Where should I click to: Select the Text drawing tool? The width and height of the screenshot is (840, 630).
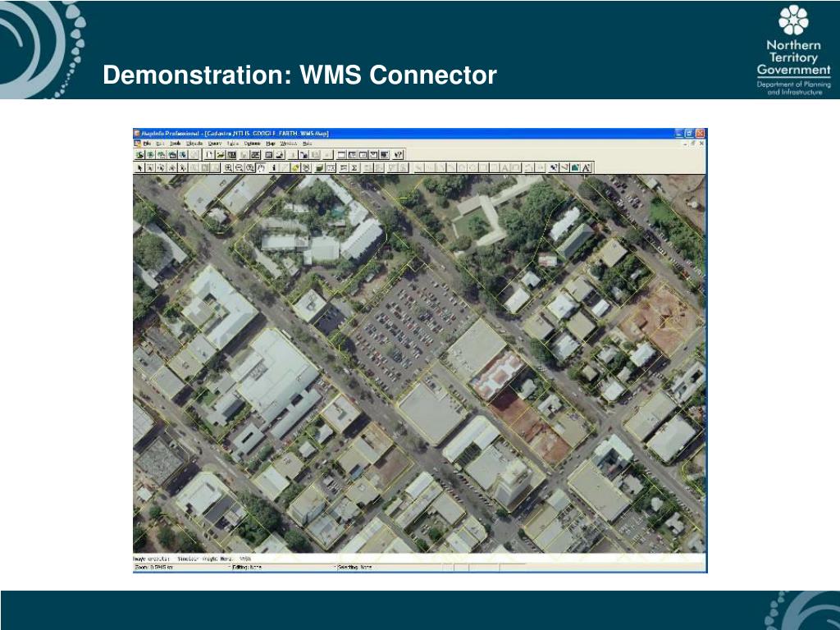[504, 167]
